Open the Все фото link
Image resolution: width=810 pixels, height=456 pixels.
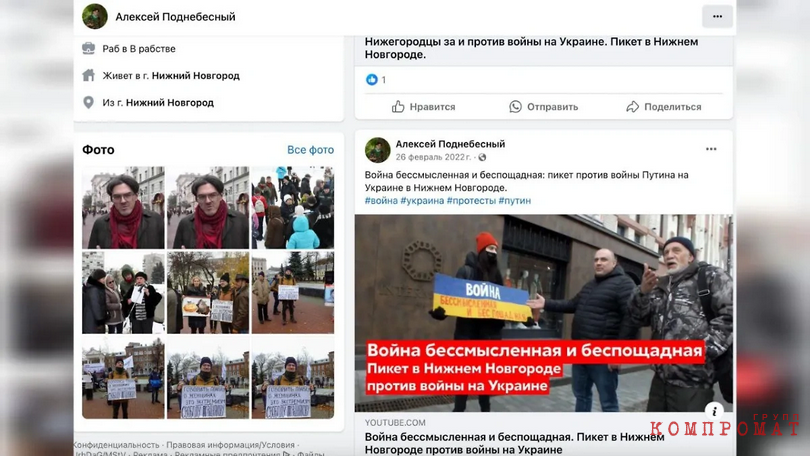click(x=310, y=150)
